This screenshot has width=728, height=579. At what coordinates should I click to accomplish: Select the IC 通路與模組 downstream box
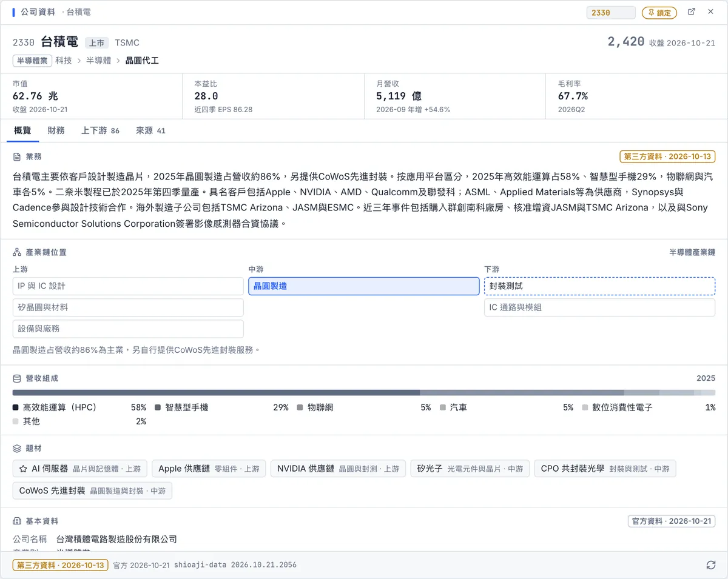[x=600, y=307]
